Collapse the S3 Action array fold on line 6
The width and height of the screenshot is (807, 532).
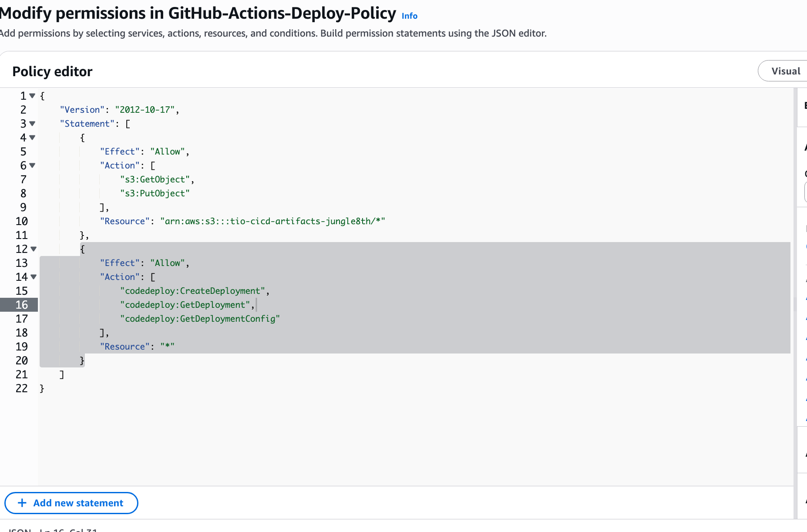click(32, 165)
